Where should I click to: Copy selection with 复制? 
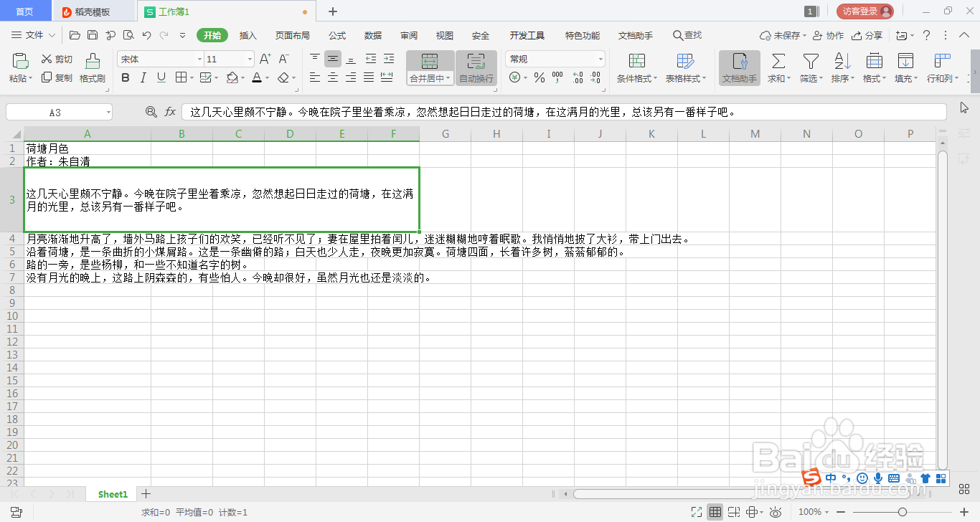tap(57, 77)
